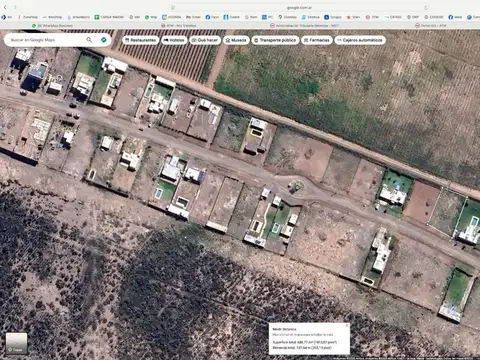Viewport: 480px width, 360px height.
Task: Open the Meta bookmark
Action: coord(455,17)
